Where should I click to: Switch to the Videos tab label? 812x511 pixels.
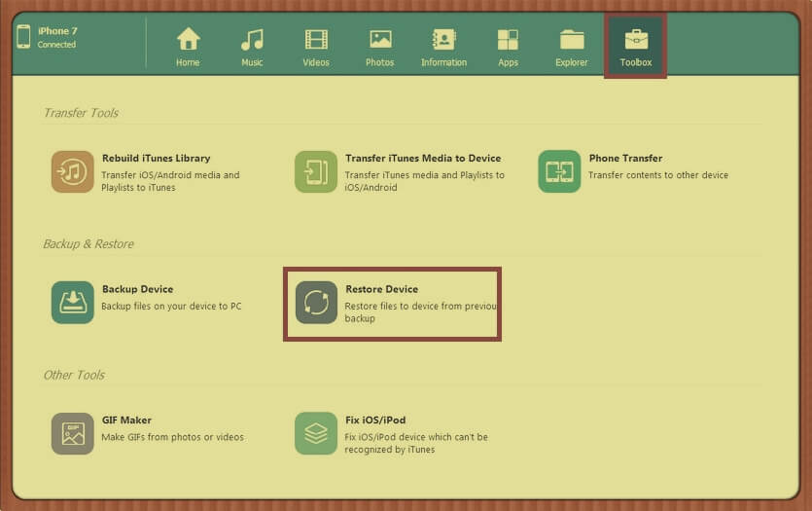(316, 62)
